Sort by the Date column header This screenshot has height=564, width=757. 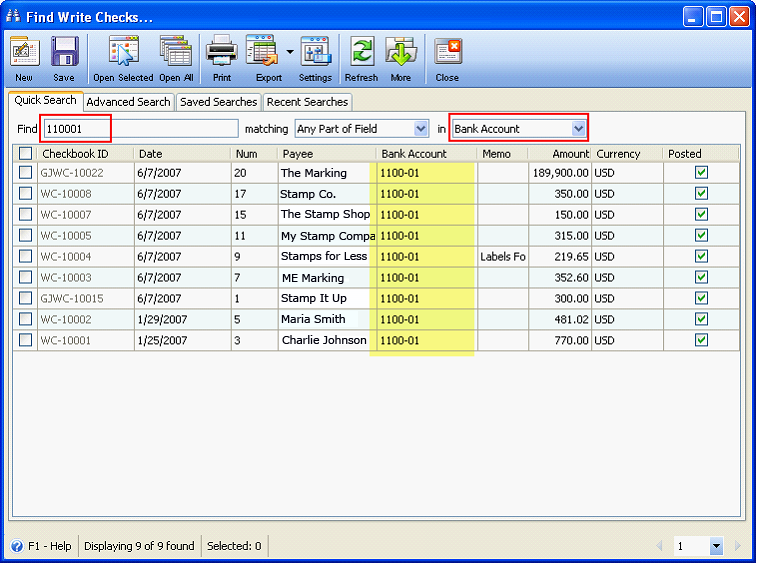coord(182,154)
